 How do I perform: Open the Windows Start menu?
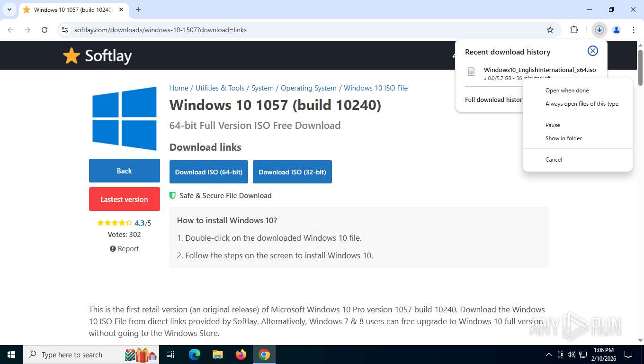pyautogui.click(x=11, y=355)
